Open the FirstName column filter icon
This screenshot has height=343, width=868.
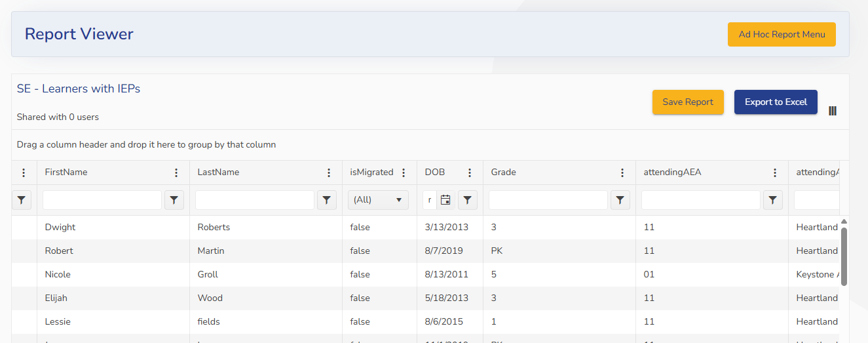click(x=174, y=200)
